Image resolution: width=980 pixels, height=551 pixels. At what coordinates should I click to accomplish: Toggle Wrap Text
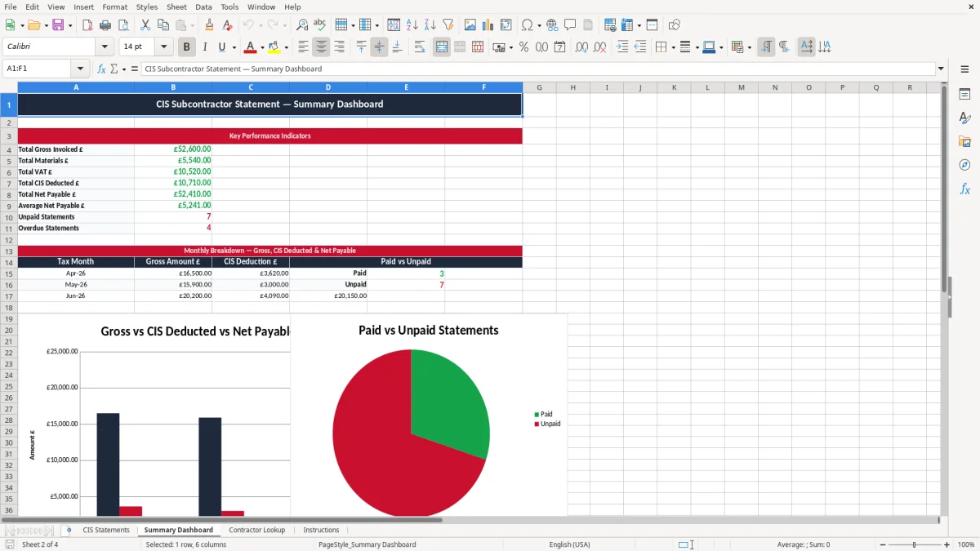point(420,47)
